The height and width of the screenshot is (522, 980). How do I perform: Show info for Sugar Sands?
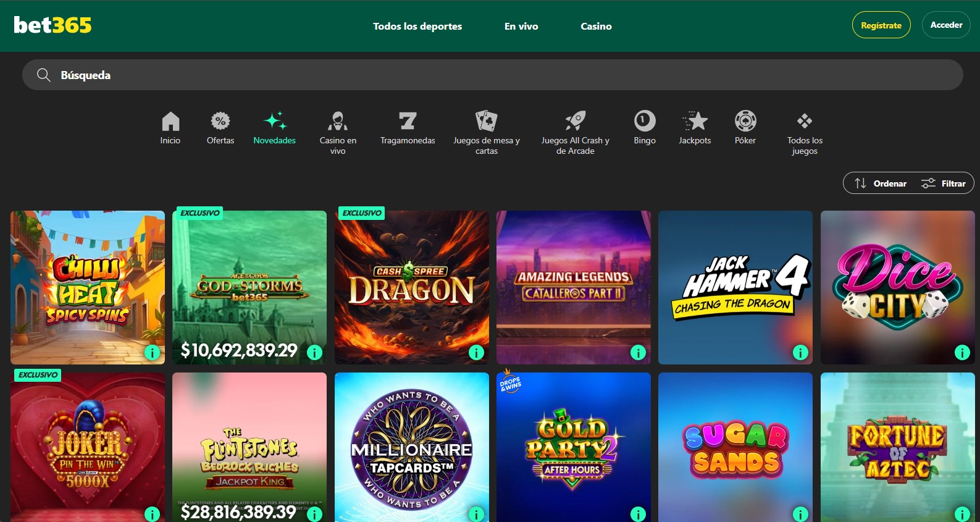(800, 514)
